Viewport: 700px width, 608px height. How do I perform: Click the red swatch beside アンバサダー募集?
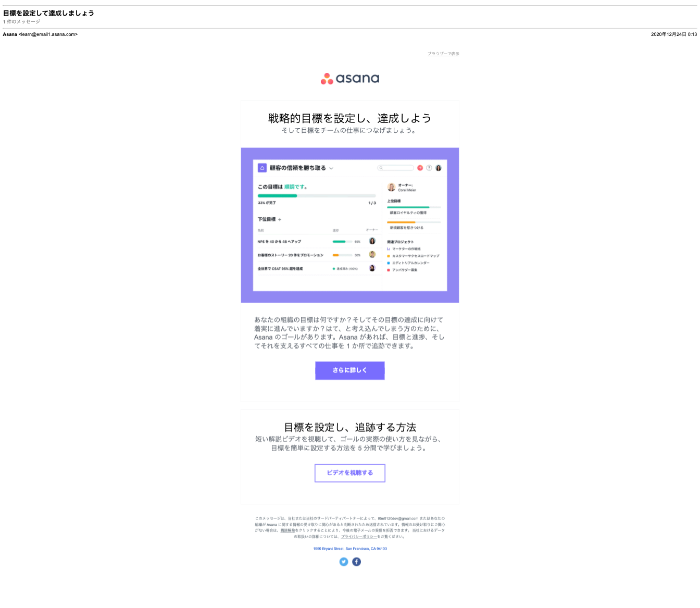(x=389, y=270)
